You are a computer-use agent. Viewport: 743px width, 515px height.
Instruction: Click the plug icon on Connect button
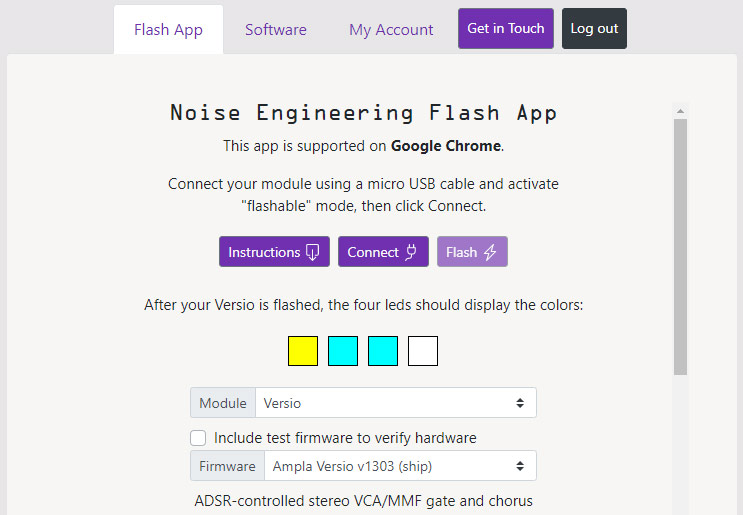click(411, 252)
